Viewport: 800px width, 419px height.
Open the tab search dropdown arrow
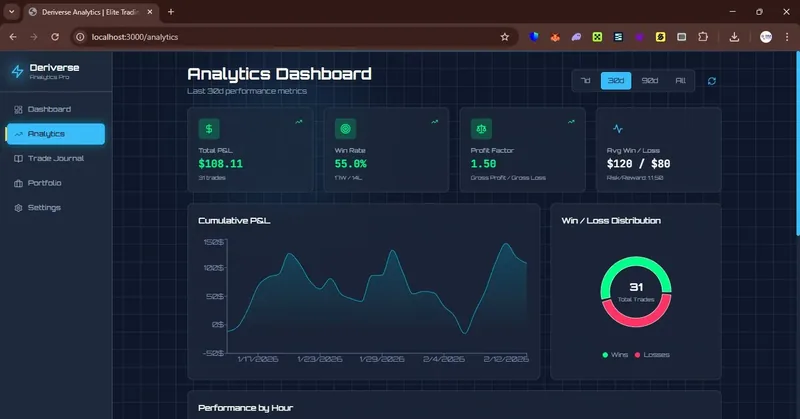click(11, 11)
